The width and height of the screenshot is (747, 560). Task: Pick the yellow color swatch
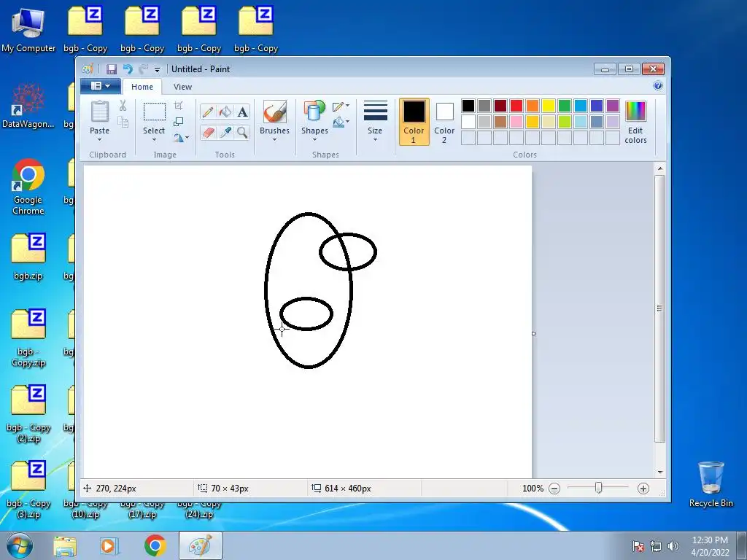[x=549, y=106]
